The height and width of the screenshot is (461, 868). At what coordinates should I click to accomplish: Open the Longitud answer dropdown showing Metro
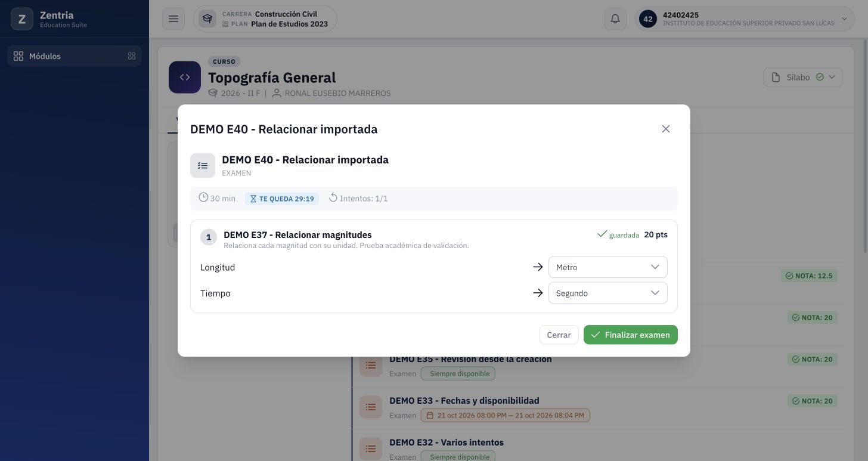point(607,267)
